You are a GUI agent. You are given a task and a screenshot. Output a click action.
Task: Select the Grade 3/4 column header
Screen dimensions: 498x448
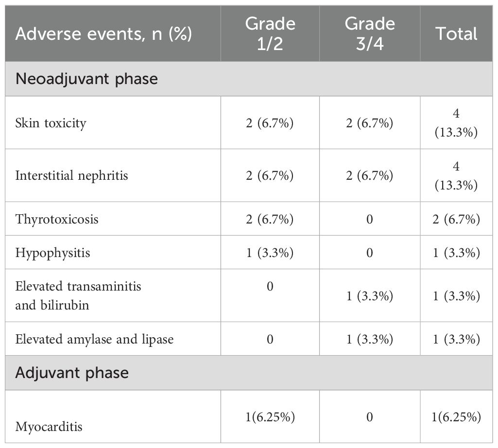tap(370, 34)
